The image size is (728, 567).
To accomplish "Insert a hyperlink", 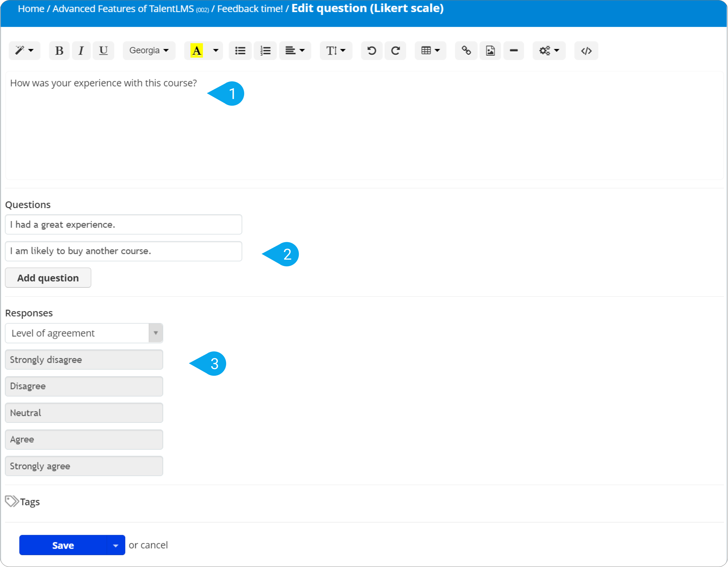I will (466, 51).
